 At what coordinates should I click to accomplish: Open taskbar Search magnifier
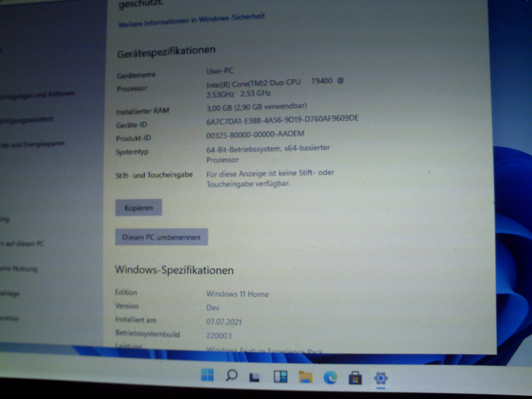pos(232,375)
